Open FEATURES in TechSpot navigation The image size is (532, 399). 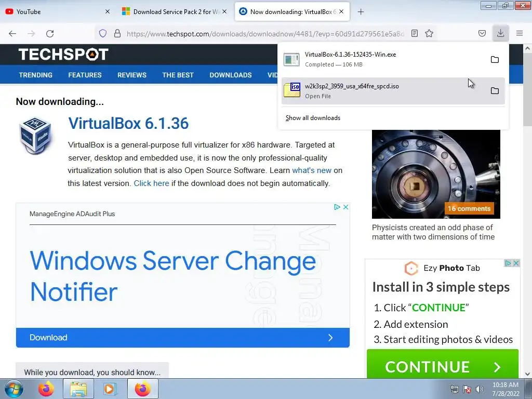coord(85,75)
